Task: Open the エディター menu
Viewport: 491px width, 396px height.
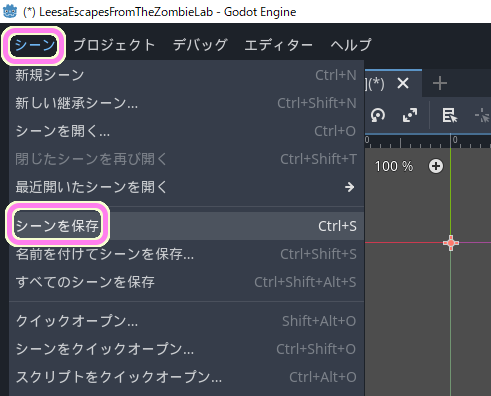Action: click(x=278, y=45)
